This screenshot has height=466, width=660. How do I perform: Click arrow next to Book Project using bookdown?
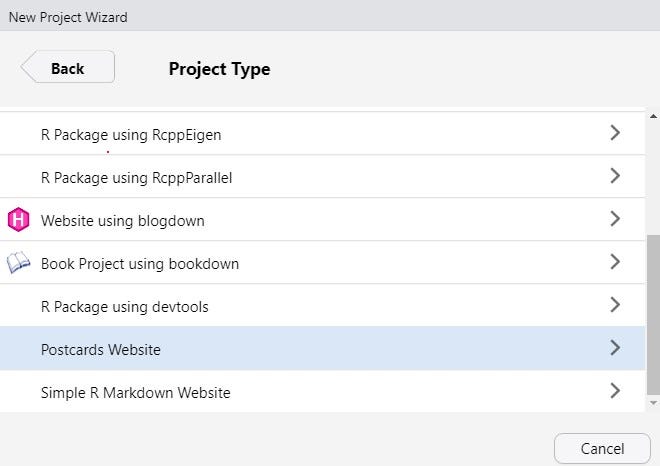[615, 262]
